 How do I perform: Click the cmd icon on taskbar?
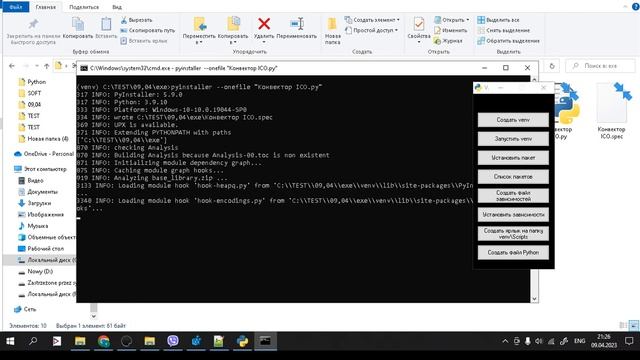tap(265, 341)
